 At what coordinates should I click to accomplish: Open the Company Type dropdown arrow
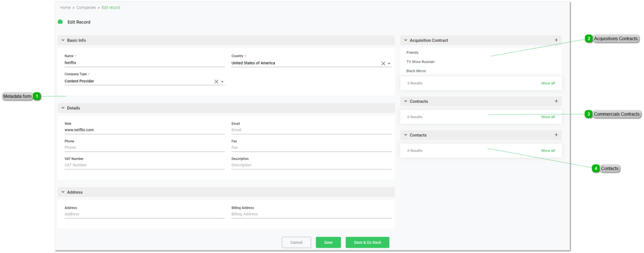click(222, 82)
